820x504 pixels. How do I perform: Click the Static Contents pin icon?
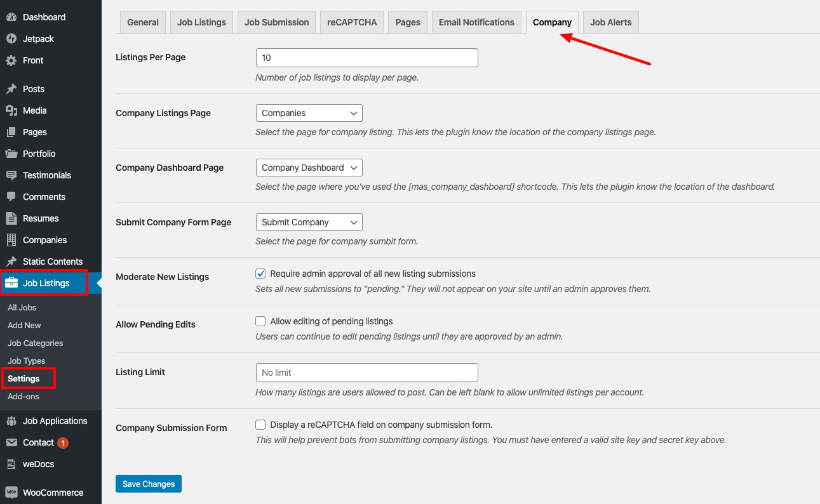pos(11,262)
